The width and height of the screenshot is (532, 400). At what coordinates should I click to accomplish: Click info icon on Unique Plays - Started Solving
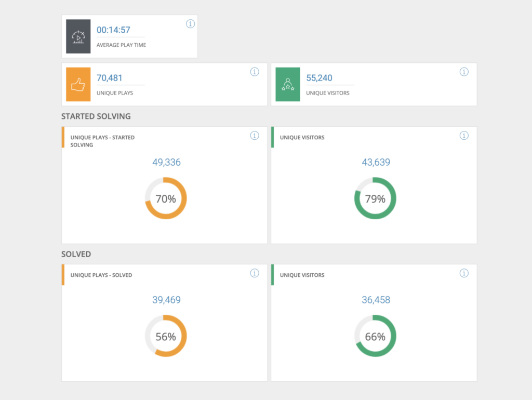255,136
